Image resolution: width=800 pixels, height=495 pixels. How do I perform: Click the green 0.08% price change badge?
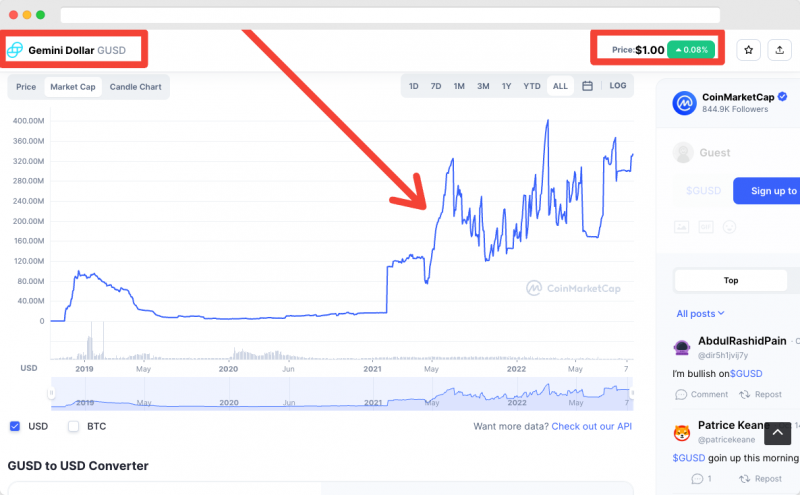click(x=691, y=50)
